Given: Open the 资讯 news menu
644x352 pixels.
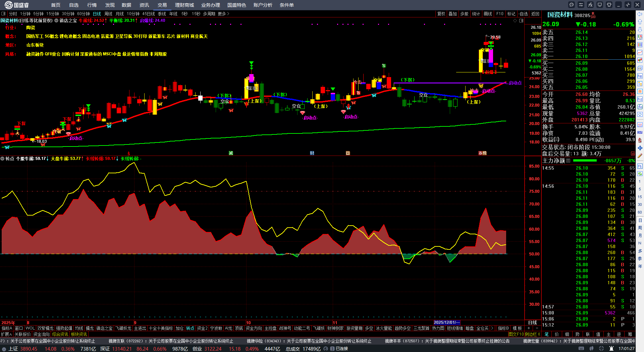Looking at the screenshot, I should tap(144, 5).
